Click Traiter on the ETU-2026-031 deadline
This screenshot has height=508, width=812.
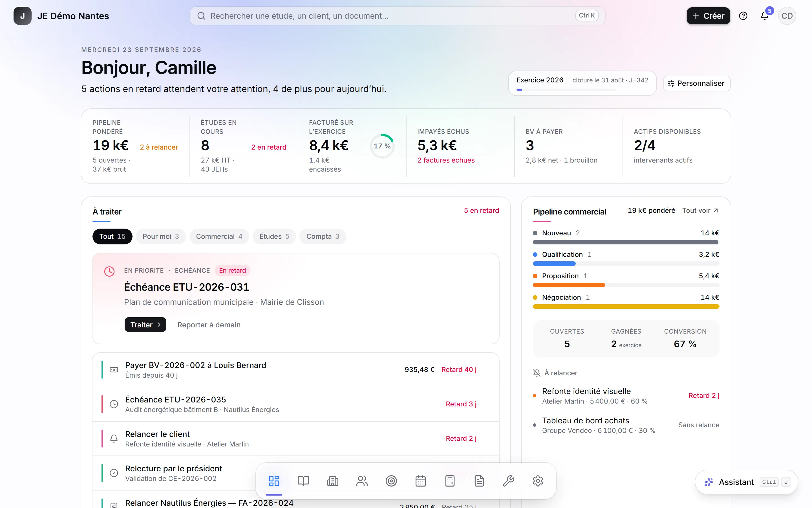(145, 325)
